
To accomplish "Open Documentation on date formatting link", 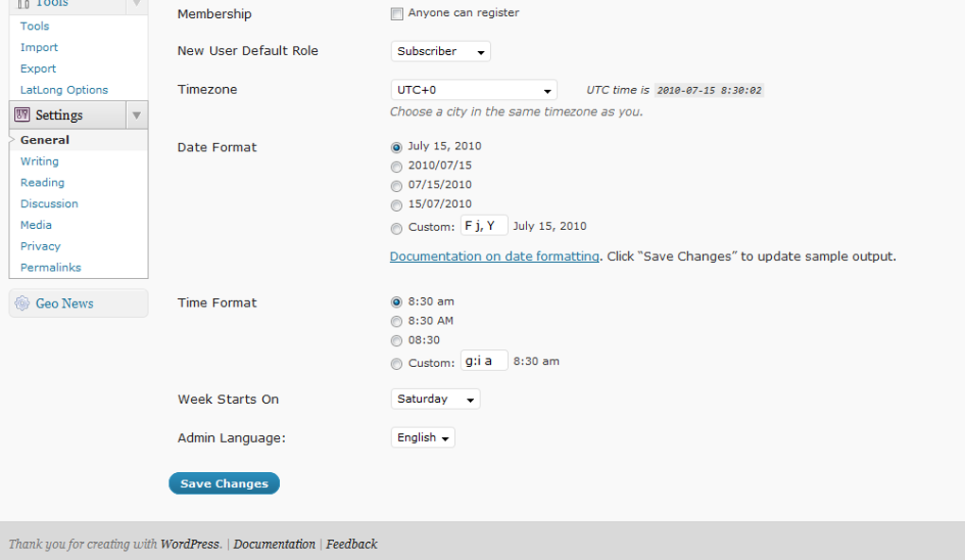I will point(492,255).
